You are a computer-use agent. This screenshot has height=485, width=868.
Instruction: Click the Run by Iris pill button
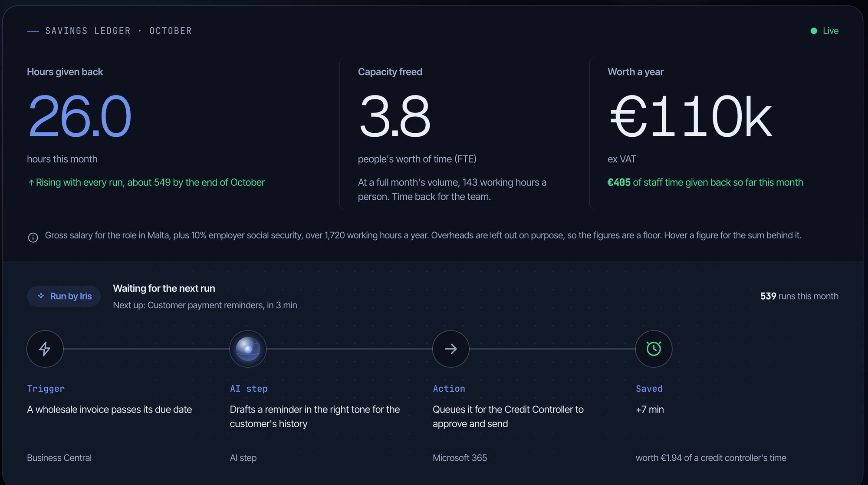[64, 296]
